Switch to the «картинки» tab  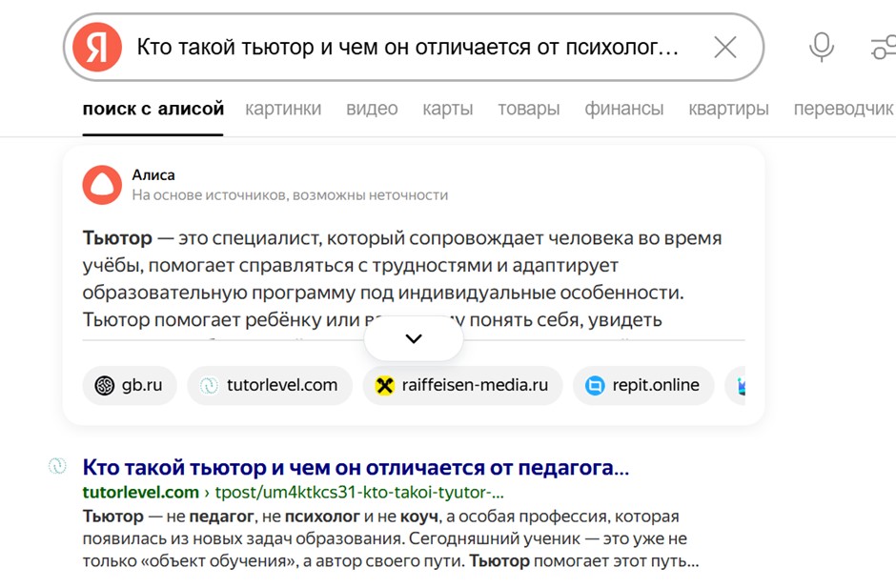283,108
